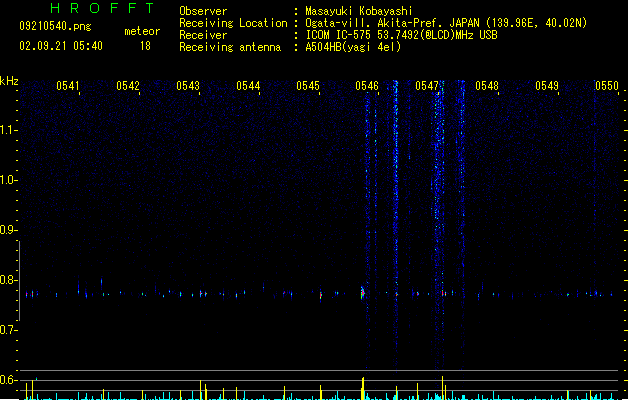
Task: Click the kHz axis unit label
Action: click(9, 81)
